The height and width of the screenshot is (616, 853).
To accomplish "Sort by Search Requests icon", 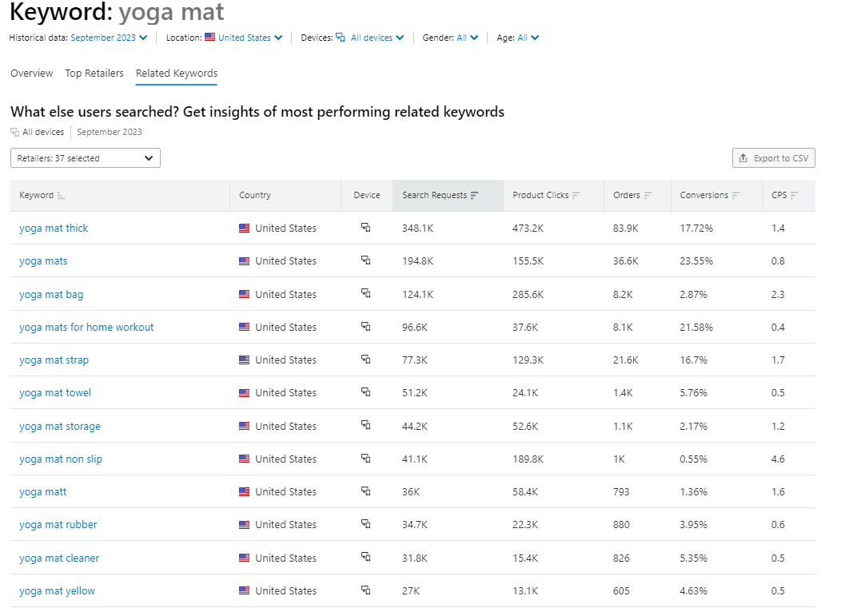I will [474, 195].
